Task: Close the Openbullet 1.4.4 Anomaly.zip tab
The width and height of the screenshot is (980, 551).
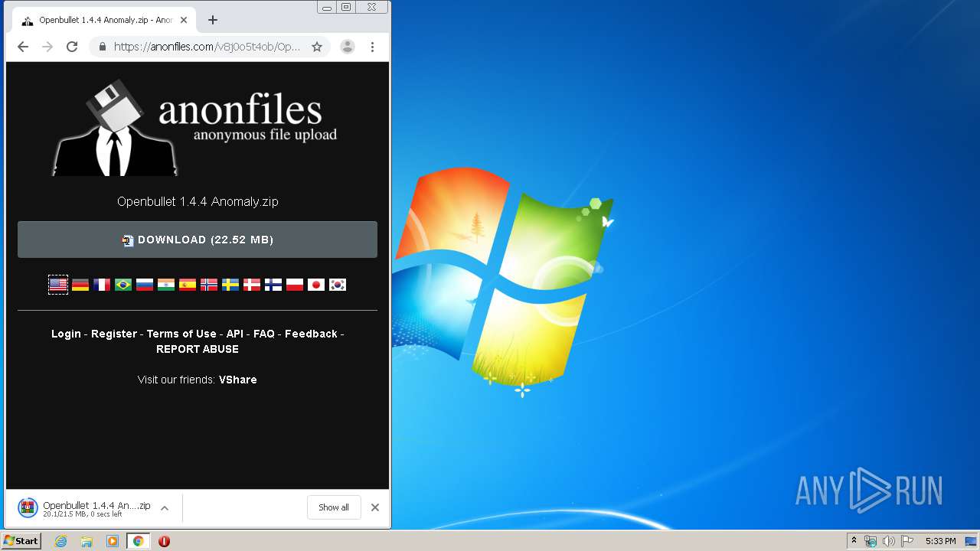Action: pos(184,20)
